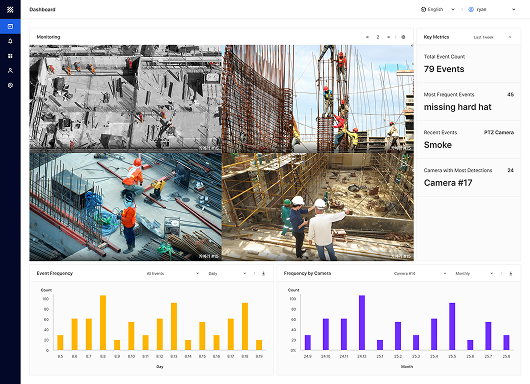
Task: Expand the English language dropdown
Action: coord(438,9)
